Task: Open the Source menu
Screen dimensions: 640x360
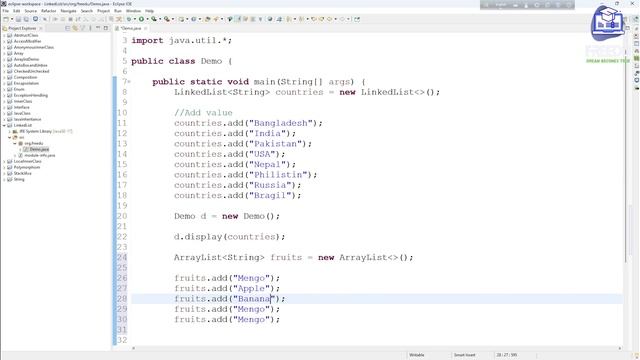Action: pyautogui.click(x=31, y=11)
